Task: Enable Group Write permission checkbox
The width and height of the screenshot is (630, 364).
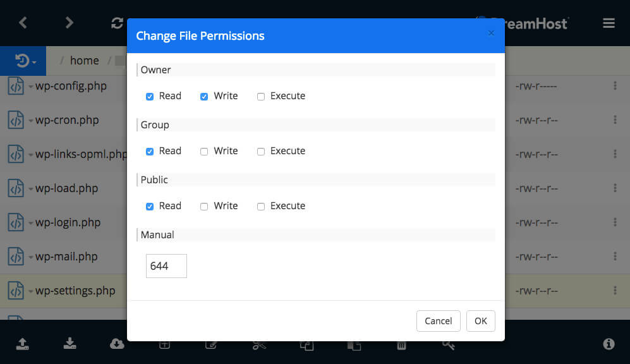Action: click(x=204, y=152)
